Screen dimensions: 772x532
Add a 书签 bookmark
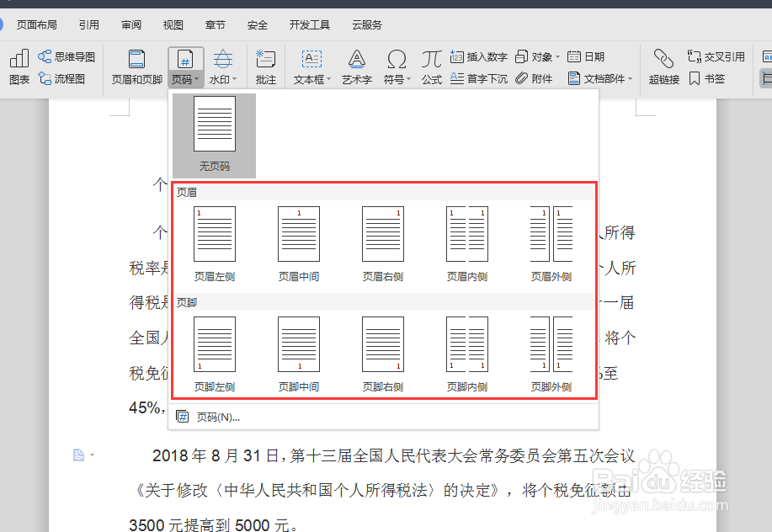pos(706,79)
